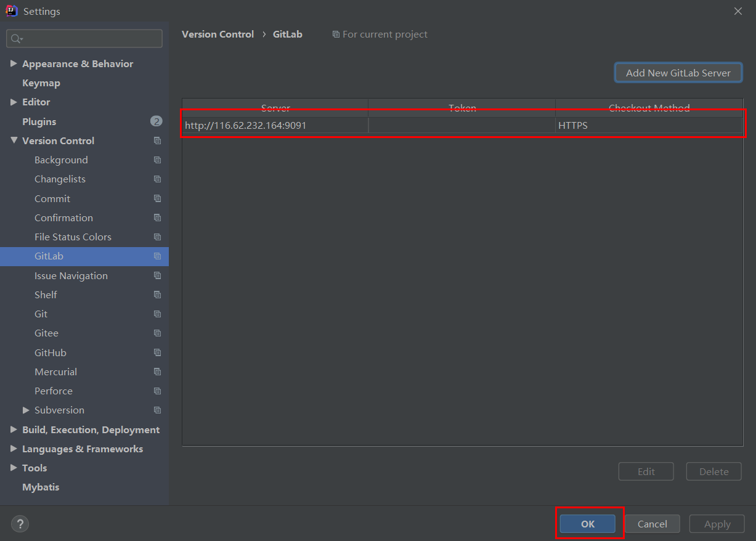Click the icon before For current project
Viewport: 756px width, 541px height.
(x=336, y=35)
